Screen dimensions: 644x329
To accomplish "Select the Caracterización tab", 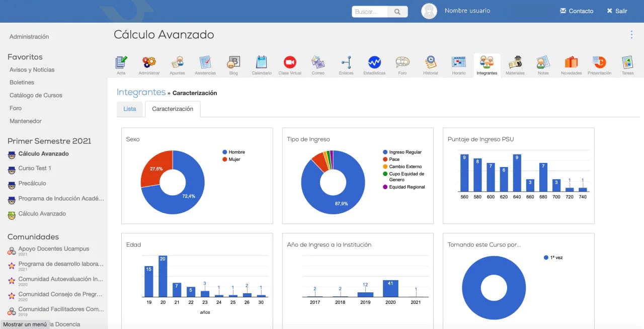I will point(173,109).
